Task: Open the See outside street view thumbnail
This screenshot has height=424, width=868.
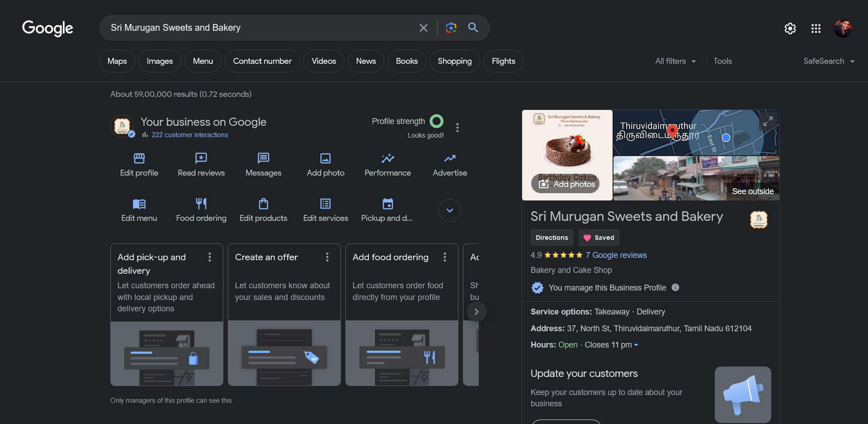Action: (696, 178)
